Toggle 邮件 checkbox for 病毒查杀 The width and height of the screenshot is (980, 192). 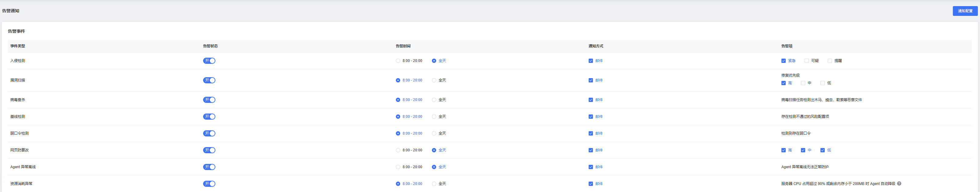pyautogui.click(x=591, y=100)
